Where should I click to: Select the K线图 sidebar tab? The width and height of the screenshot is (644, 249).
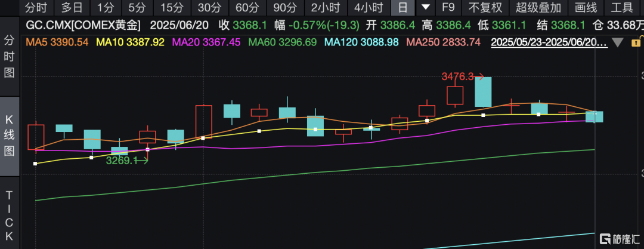coord(10,136)
